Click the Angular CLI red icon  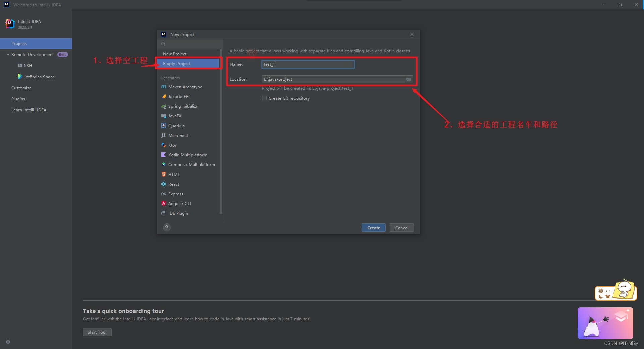pyautogui.click(x=164, y=203)
